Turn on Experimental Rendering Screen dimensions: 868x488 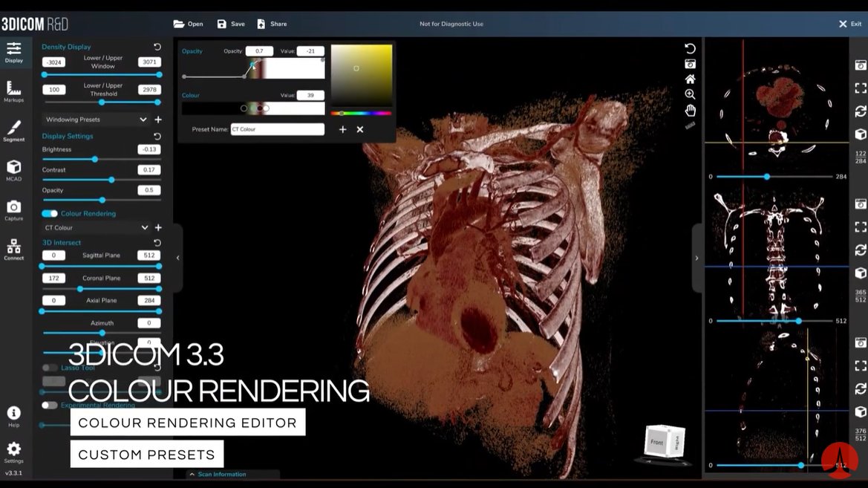coord(51,406)
